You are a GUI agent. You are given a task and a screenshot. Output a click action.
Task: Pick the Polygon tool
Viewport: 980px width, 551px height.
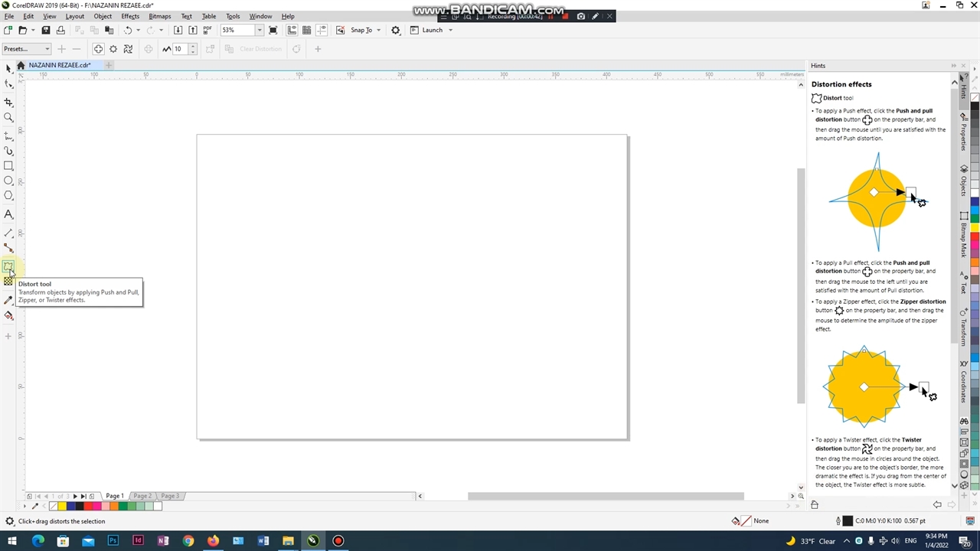(8, 196)
